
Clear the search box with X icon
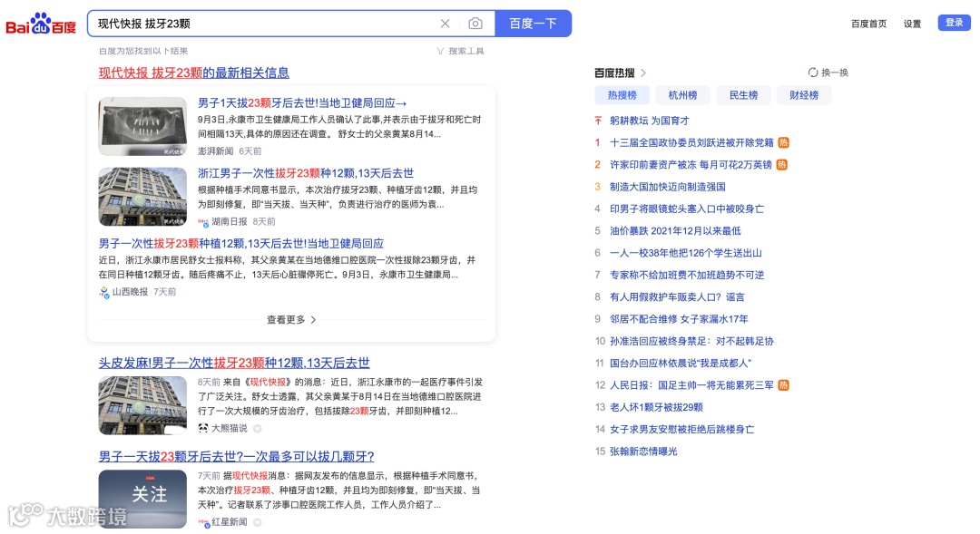coord(445,24)
